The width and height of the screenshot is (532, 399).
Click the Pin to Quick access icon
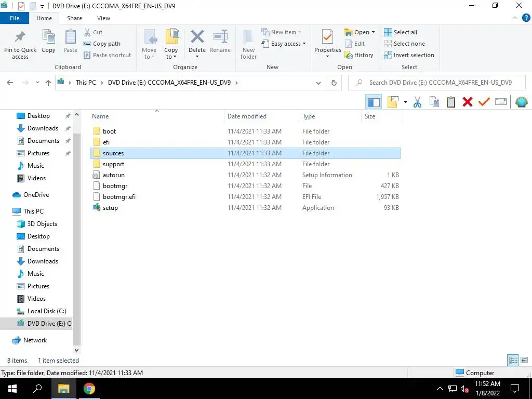(20, 37)
